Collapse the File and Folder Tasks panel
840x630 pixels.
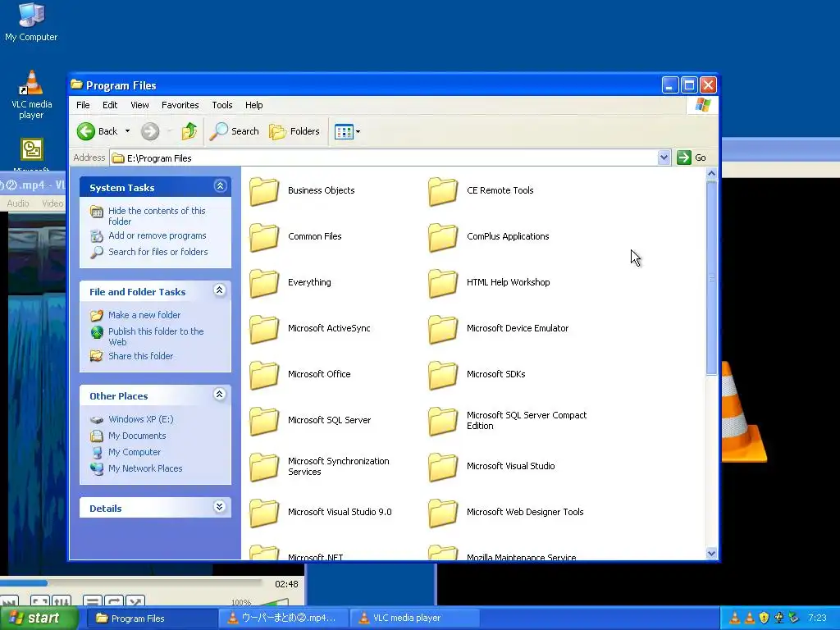(x=220, y=290)
